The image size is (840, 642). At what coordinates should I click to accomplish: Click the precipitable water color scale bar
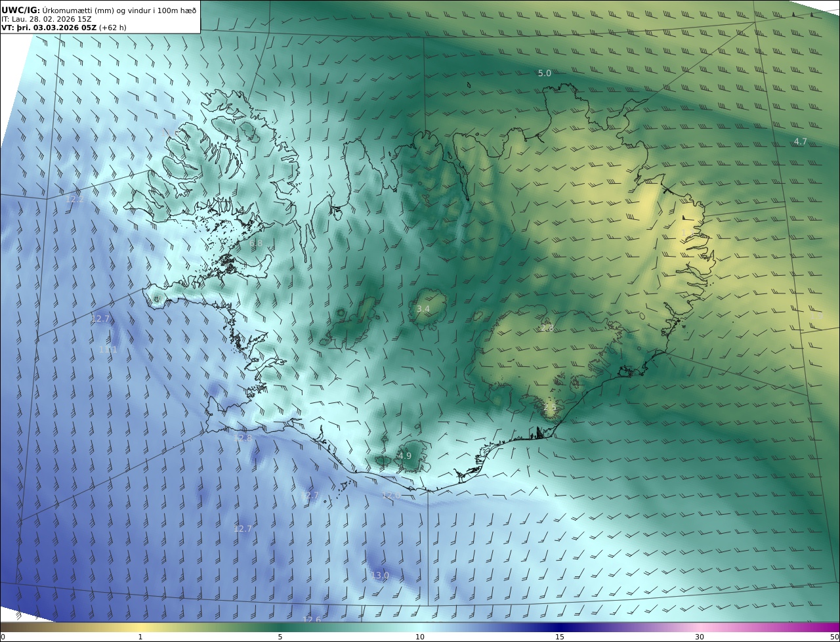click(x=420, y=627)
